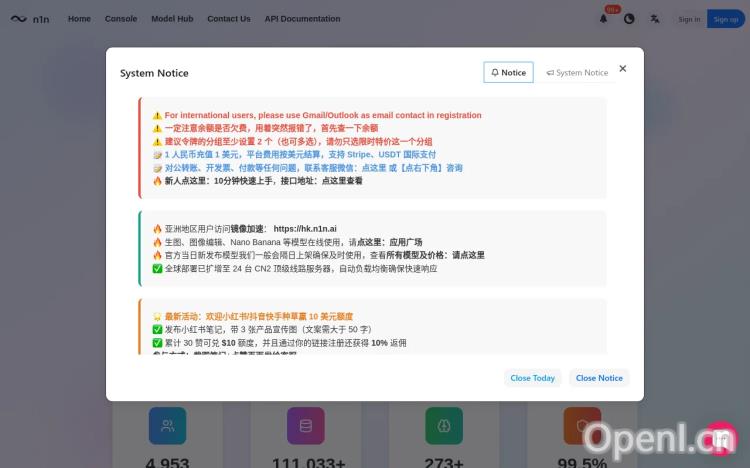
Task: Click the Close Notice button
Action: pos(599,378)
